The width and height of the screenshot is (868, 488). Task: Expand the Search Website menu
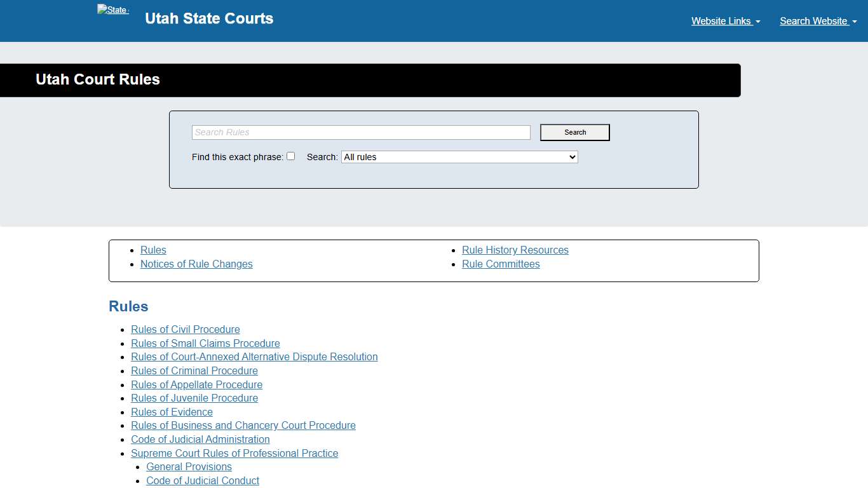point(818,21)
